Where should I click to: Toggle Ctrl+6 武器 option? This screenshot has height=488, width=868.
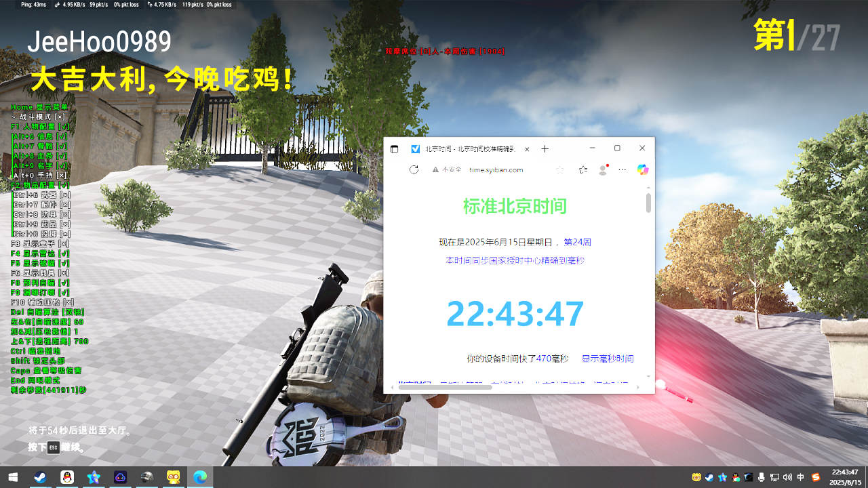click(x=42, y=195)
